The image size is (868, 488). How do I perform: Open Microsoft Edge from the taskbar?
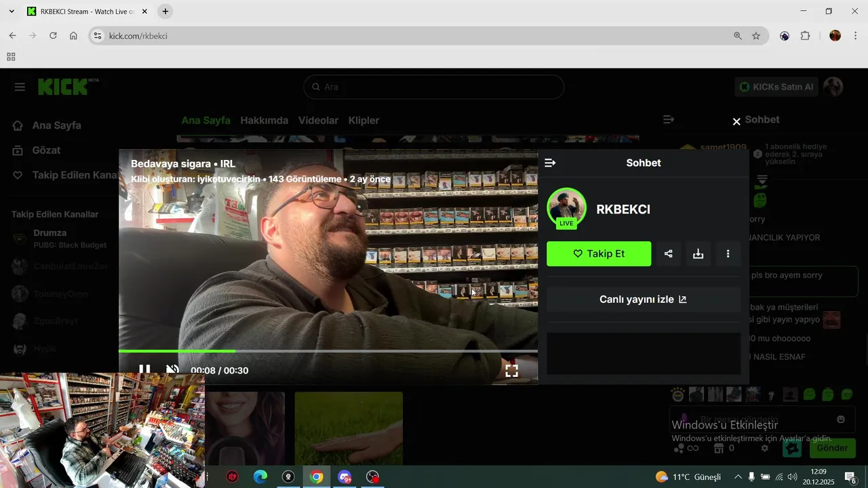coord(260,477)
